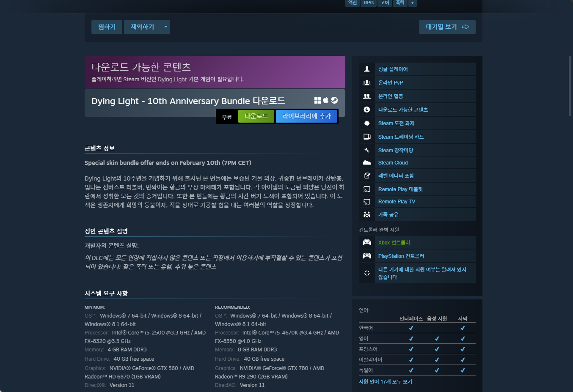Click the page vertical scrollbar
This screenshot has height=392, width=573.
(570, 87)
